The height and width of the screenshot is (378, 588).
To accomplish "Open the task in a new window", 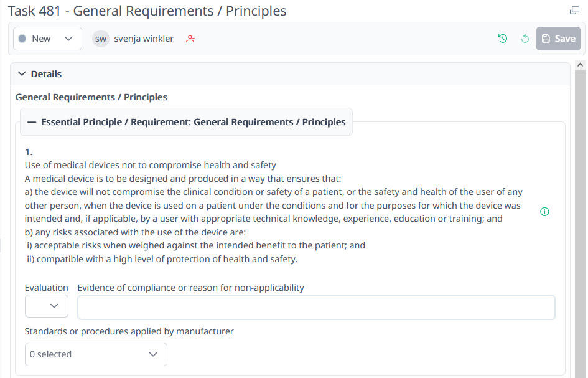I will coord(574,11).
